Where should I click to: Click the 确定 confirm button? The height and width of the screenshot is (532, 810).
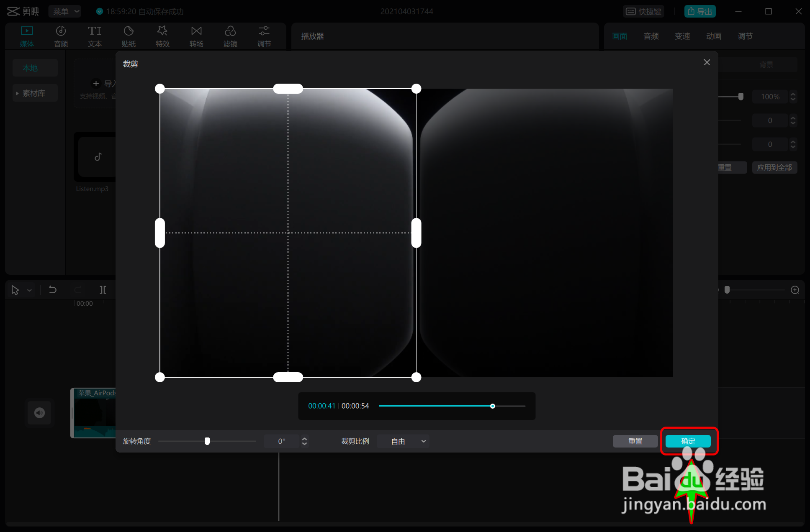[x=688, y=441]
